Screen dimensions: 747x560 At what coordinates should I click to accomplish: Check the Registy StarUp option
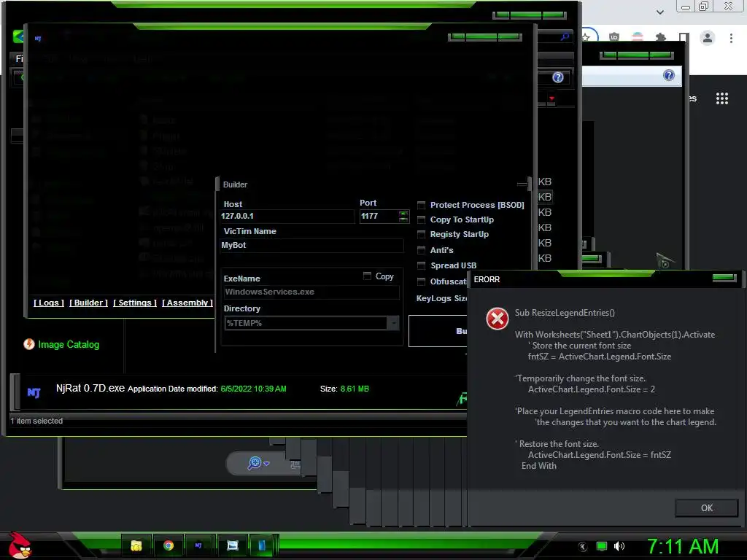click(421, 234)
